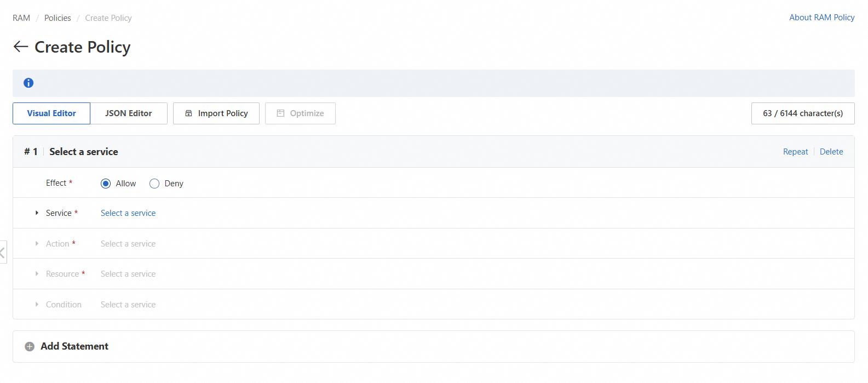
Task: Expand the Service row triangle
Action: pos(37,213)
